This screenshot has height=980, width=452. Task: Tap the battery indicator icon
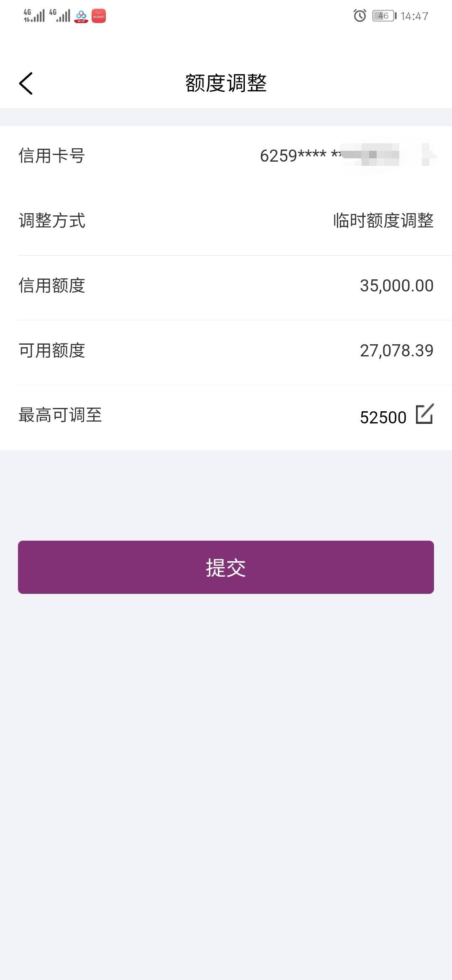click(384, 16)
